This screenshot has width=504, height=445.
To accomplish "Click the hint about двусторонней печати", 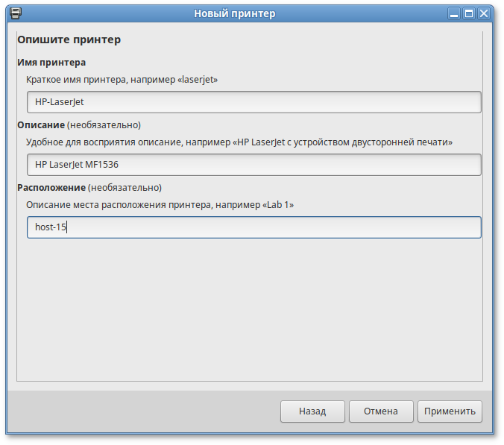I will pyautogui.click(x=239, y=142).
